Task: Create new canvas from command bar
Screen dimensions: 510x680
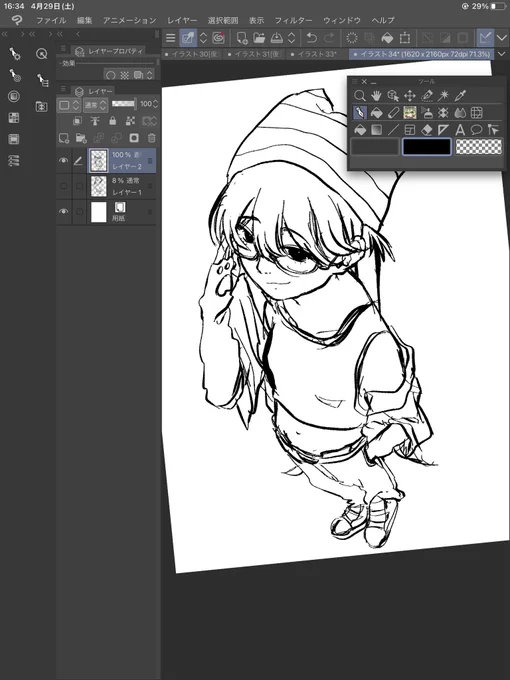Action: pyautogui.click(x=242, y=38)
